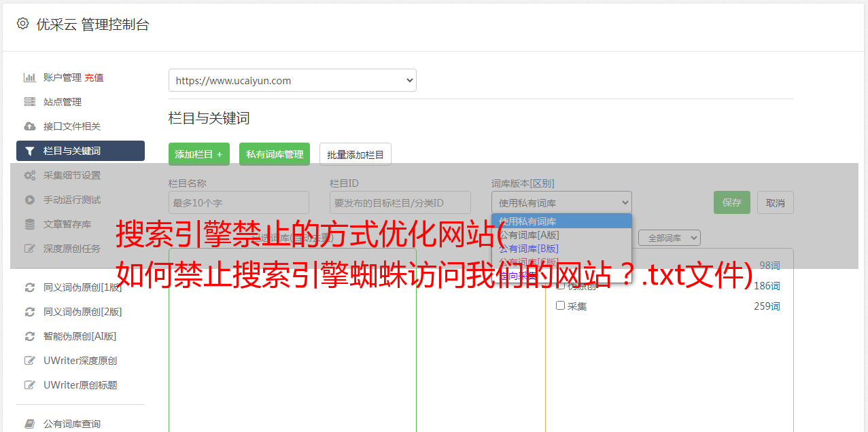Click the edit icon beside 深度原创任务
The height and width of the screenshot is (432, 868).
tap(29, 249)
